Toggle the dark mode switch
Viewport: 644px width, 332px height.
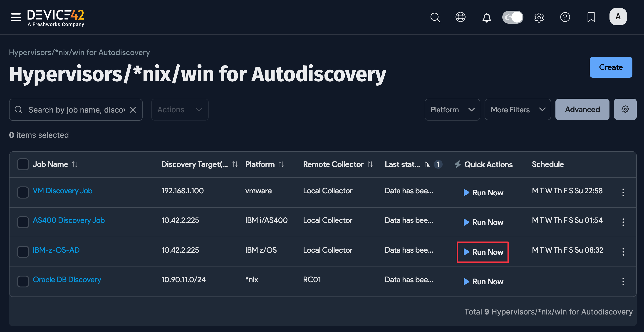click(x=513, y=17)
